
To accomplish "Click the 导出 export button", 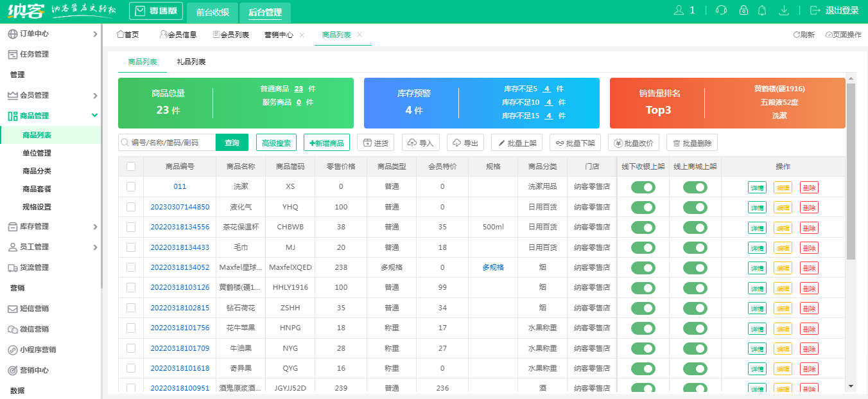I will pyautogui.click(x=465, y=142).
